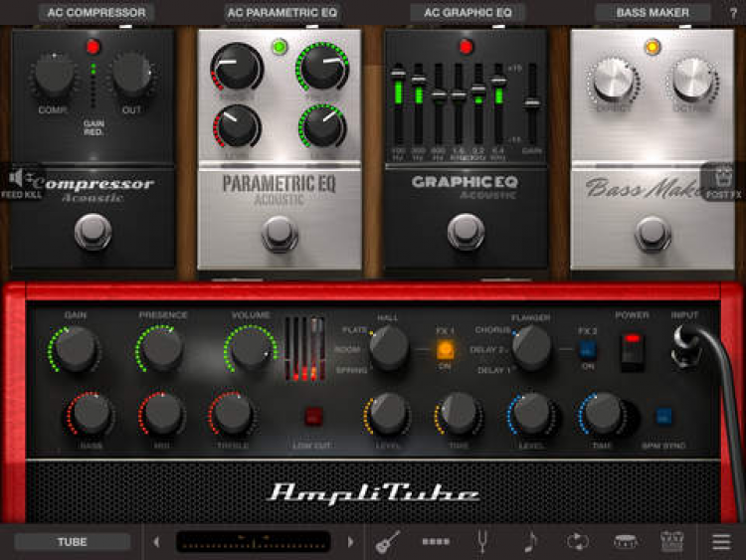This screenshot has width=746, height=560.
Task: Open the drum icon in bottom bar
Action: tap(626, 542)
